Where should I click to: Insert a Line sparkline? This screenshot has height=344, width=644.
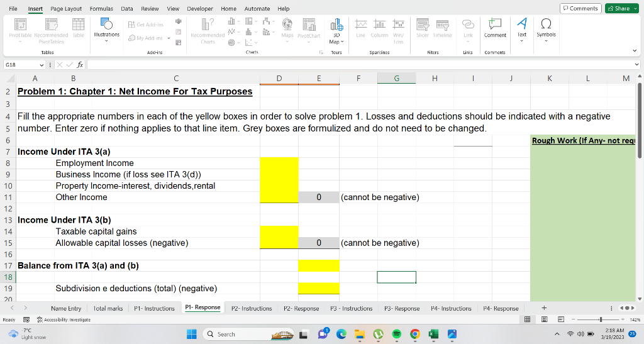point(360,29)
